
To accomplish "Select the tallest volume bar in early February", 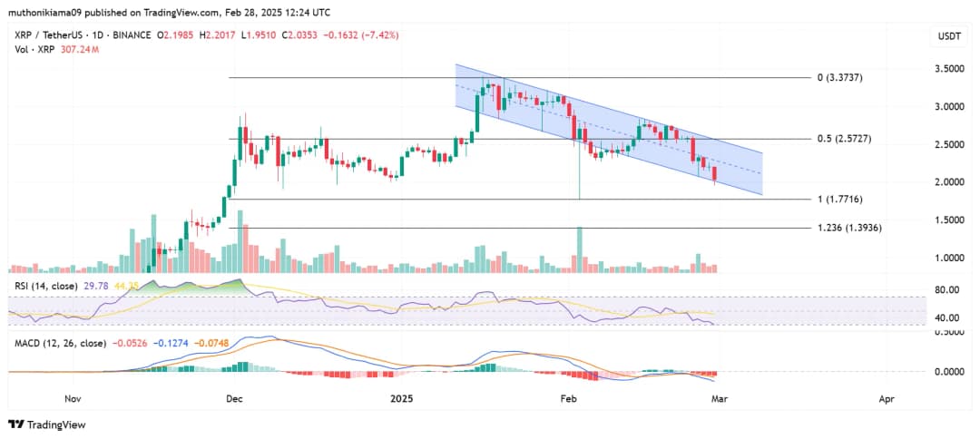I will coord(578,249).
